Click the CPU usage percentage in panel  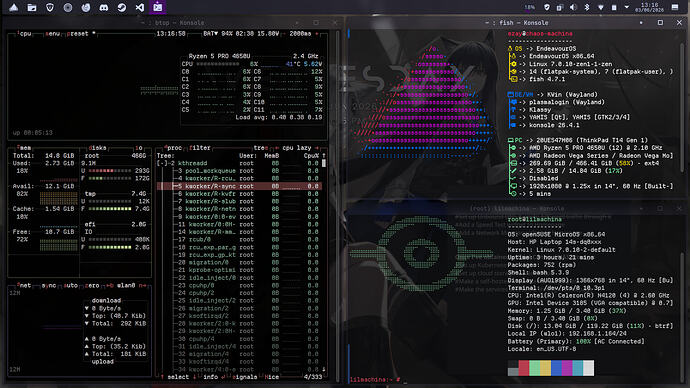530,7
